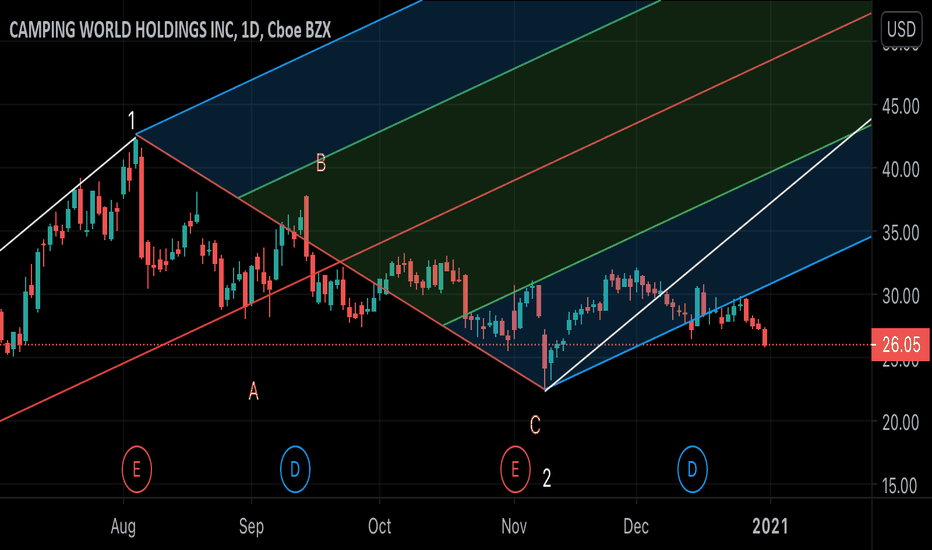Click the wave label B
Screen dimensions: 932x550
pyautogui.click(x=321, y=162)
